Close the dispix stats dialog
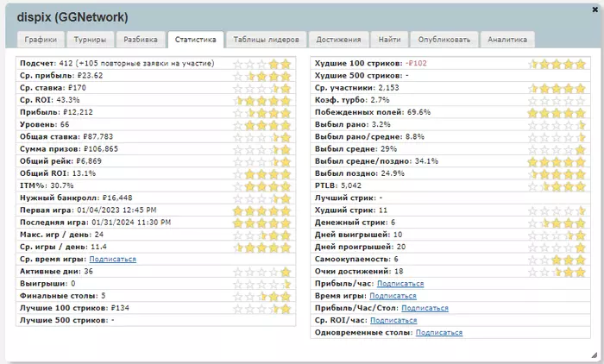This screenshot has height=364, width=604. [x=595, y=9]
